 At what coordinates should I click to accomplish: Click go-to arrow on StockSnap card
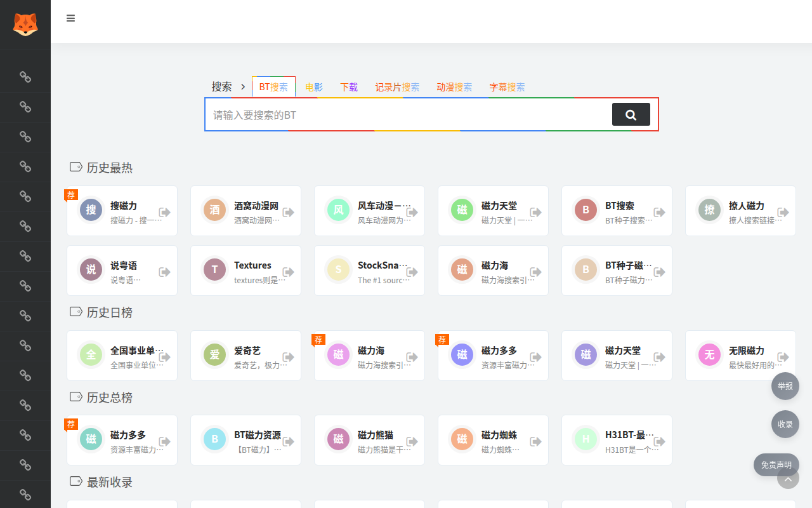coord(412,272)
